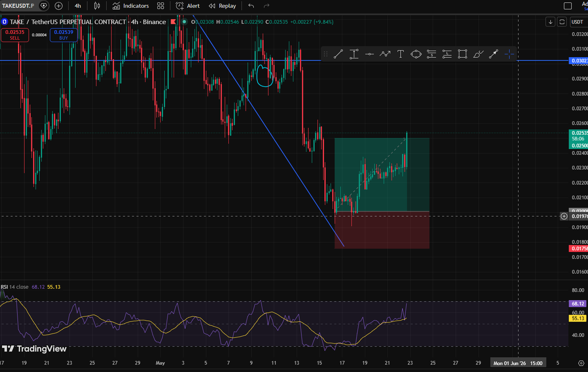Select the polyline arrow path tool
Screen dimensions: 588x372
point(385,54)
